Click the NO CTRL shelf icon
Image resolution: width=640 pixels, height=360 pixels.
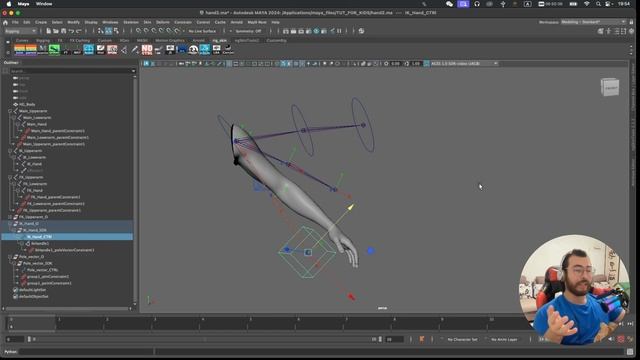pyautogui.click(x=147, y=50)
